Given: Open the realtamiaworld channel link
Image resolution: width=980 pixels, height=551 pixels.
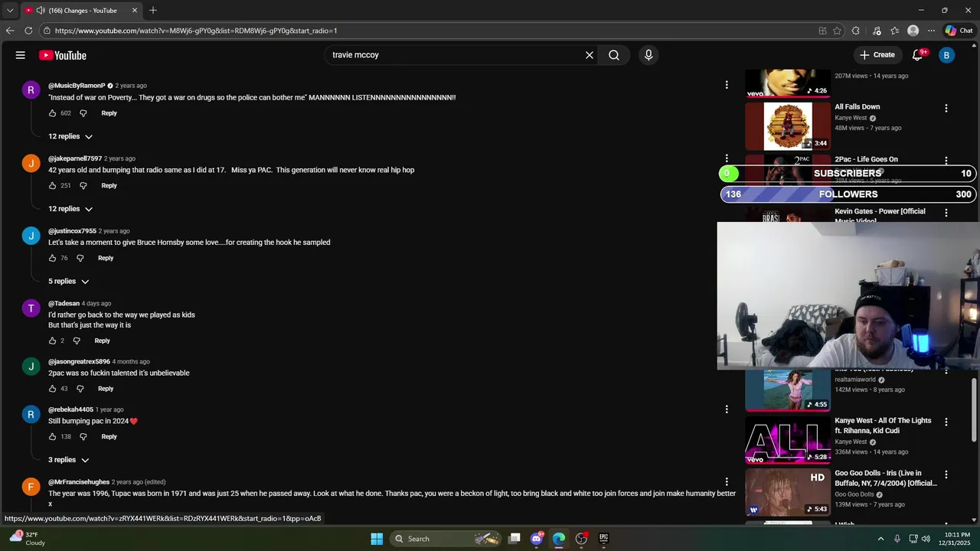Looking at the screenshot, I should point(855,380).
